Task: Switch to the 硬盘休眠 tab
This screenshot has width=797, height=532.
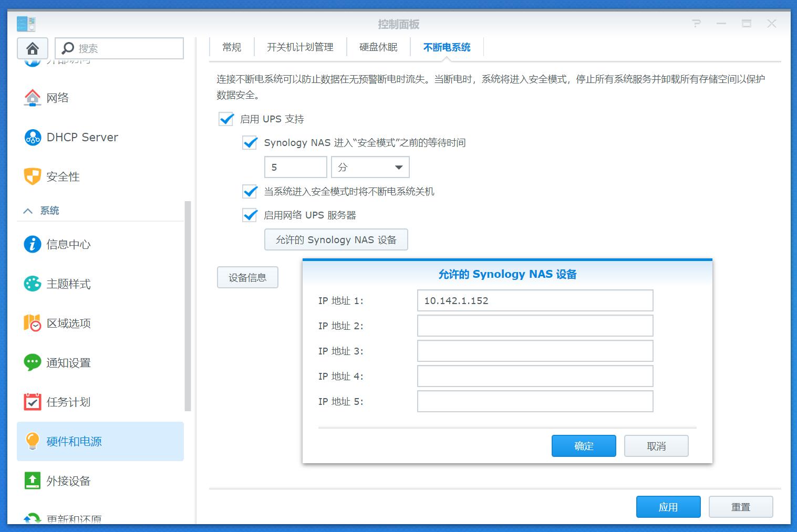Action: 378,47
